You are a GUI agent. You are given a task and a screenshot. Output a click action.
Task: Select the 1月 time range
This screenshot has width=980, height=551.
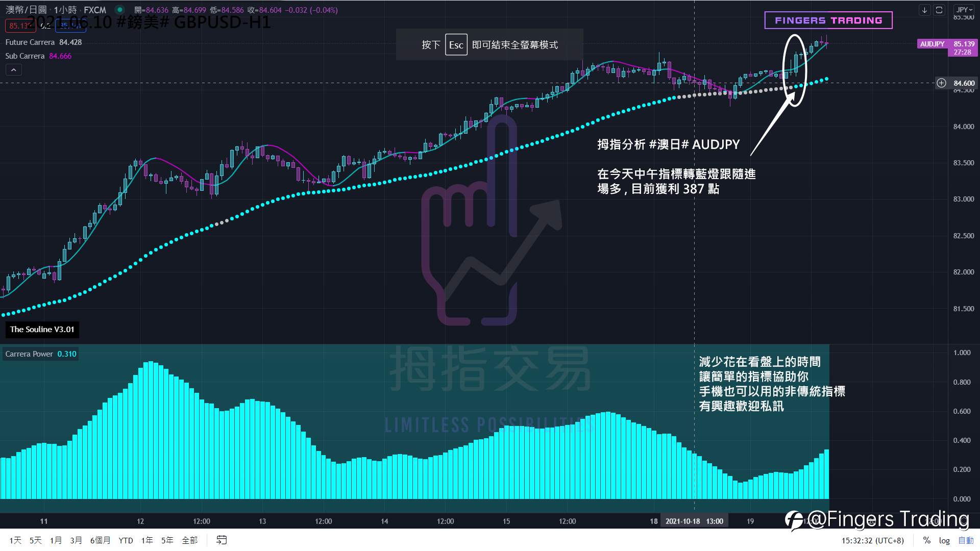click(x=56, y=540)
